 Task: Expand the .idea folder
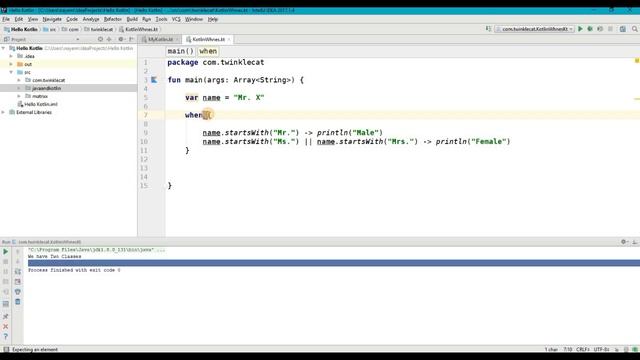click(11, 56)
